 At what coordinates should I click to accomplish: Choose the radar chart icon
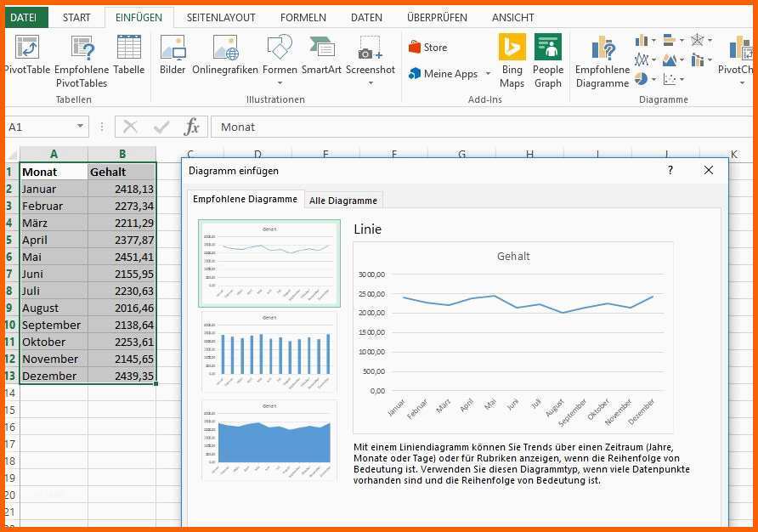697,40
